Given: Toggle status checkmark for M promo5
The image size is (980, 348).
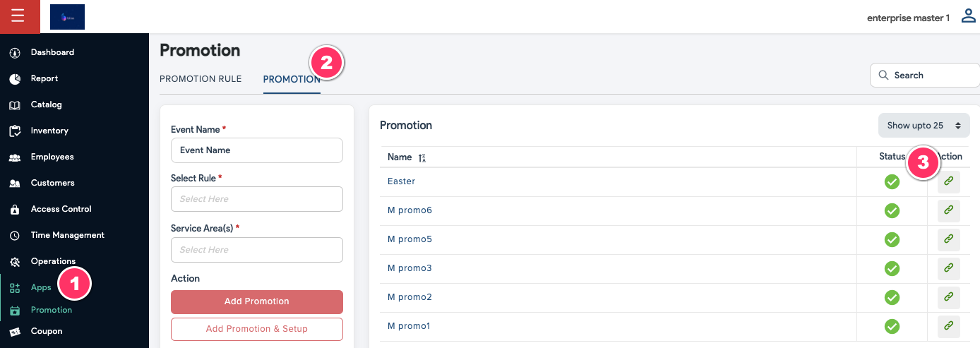Looking at the screenshot, I should coord(892,239).
